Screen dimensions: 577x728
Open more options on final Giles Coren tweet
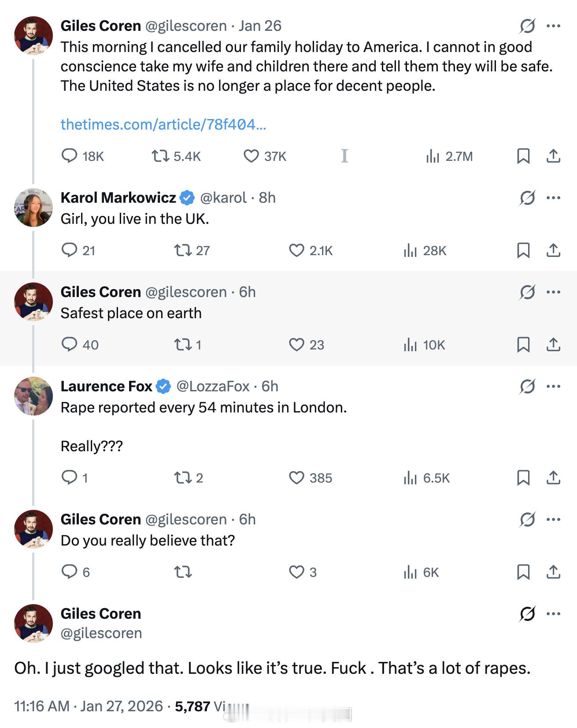[553, 614]
